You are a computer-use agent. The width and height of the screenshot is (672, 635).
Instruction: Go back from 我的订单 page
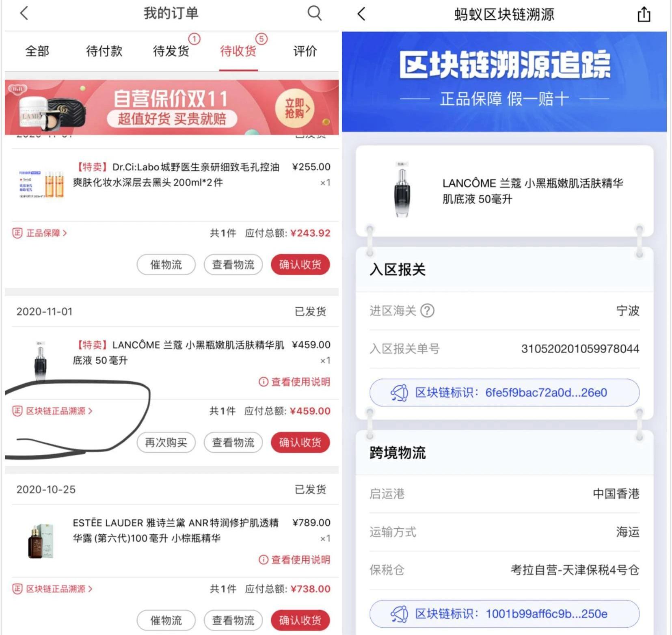(24, 13)
